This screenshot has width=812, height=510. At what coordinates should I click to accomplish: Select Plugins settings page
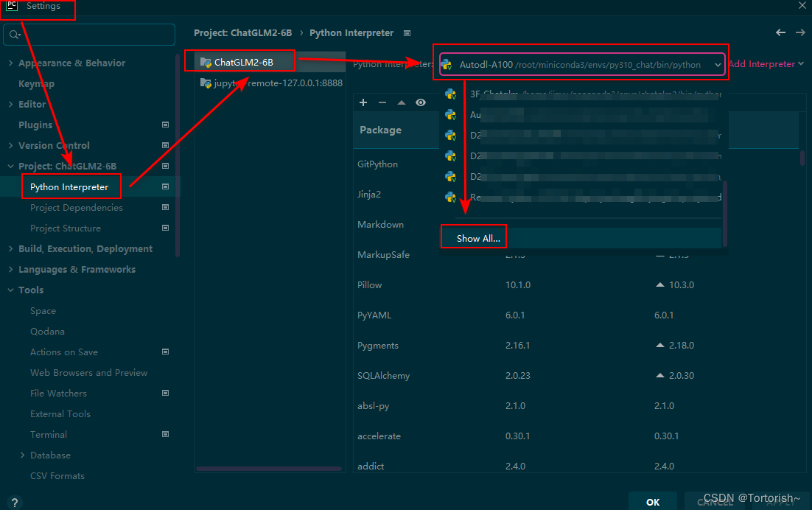[35, 125]
